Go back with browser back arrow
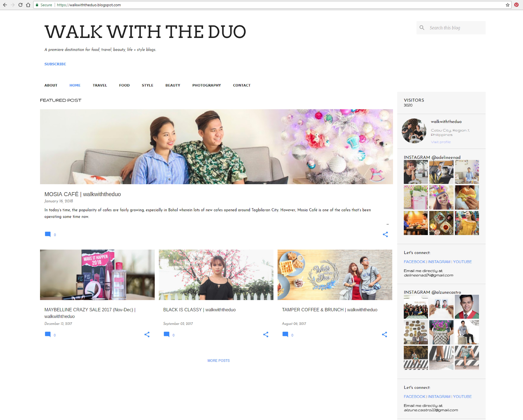Screen dimensions: 523x420 5,5
